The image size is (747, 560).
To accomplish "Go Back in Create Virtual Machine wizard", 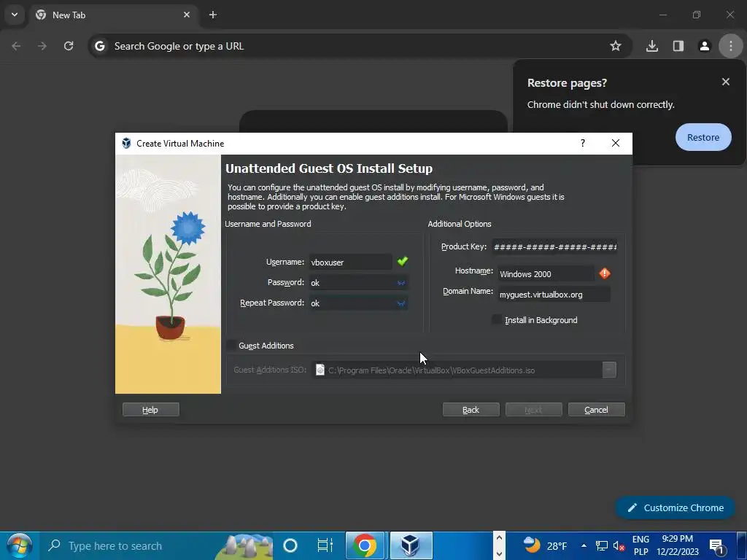I will (x=471, y=410).
